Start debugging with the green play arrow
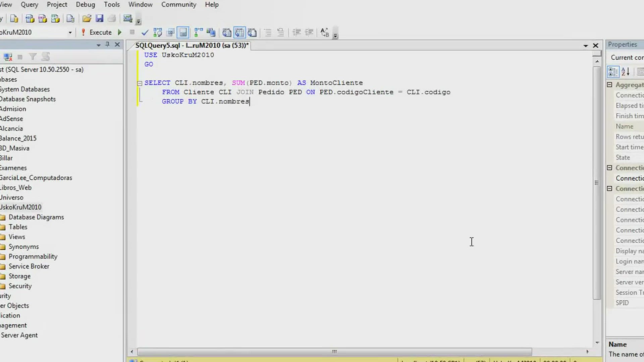 [120, 32]
